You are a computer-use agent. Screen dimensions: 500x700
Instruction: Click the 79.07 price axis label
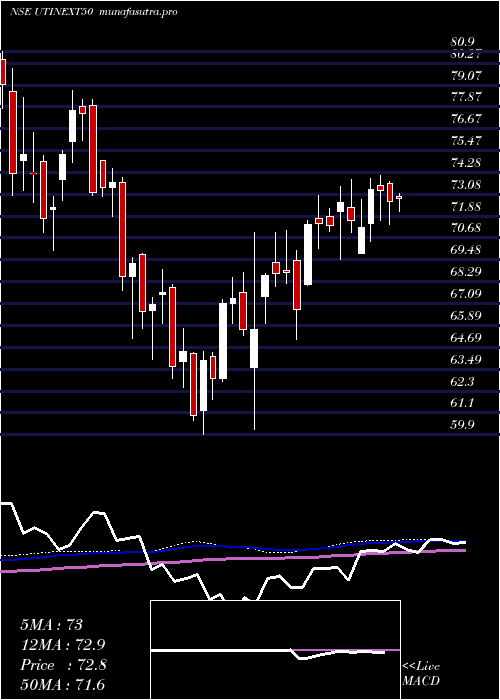click(467, 75)
